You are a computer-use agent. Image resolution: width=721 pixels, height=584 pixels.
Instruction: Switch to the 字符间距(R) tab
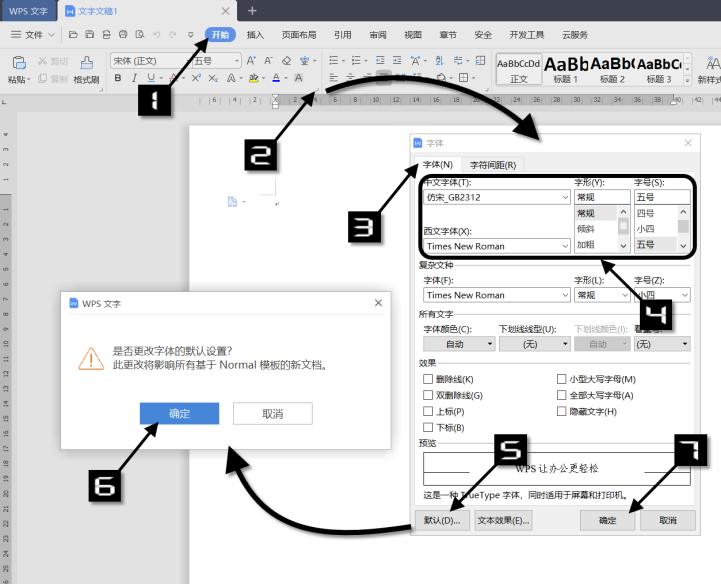coord(493,165)
